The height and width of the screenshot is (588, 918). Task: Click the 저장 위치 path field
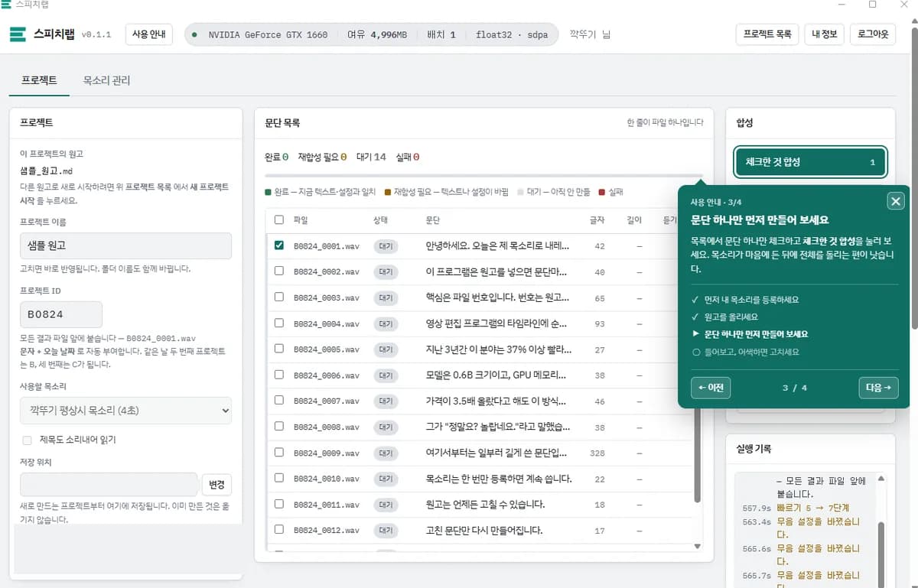click(x=109, y=484)
